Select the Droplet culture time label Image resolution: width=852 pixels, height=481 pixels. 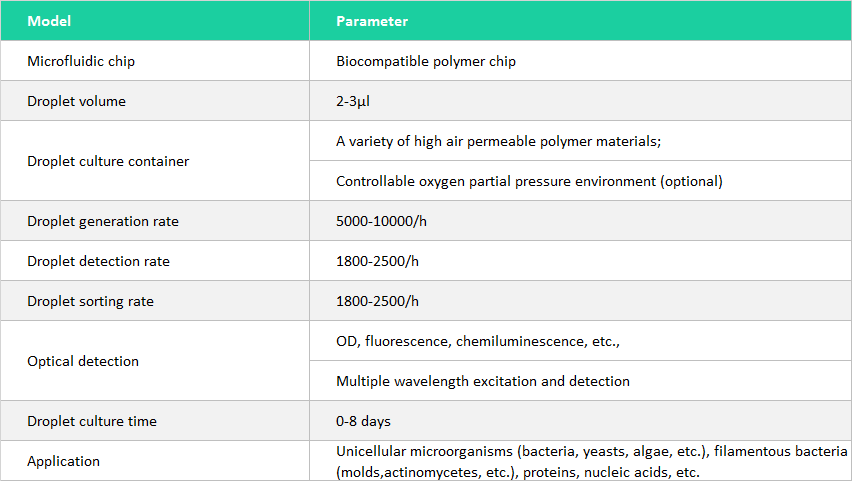[92, 421]
